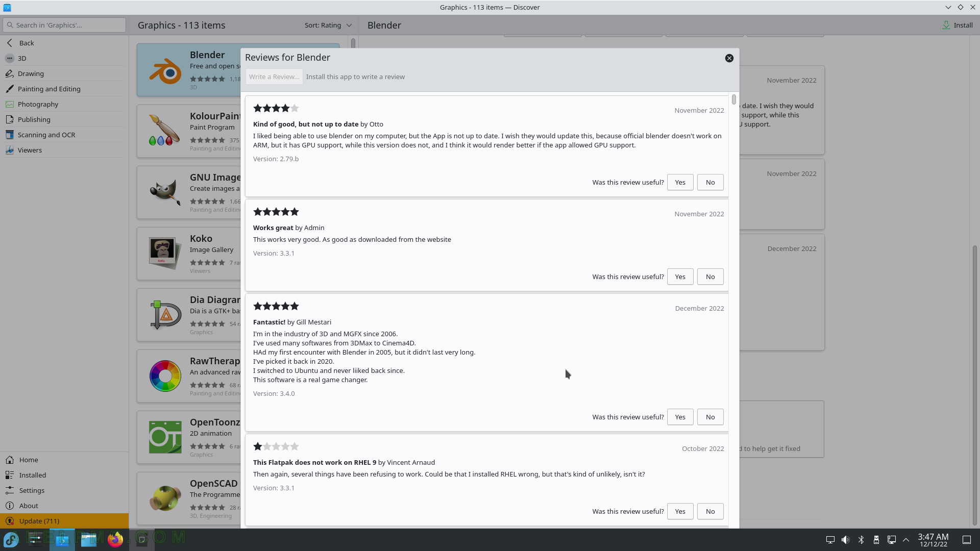
Task: Click the reviews dialog scrollbar
Action: click(x=734, y=99)
